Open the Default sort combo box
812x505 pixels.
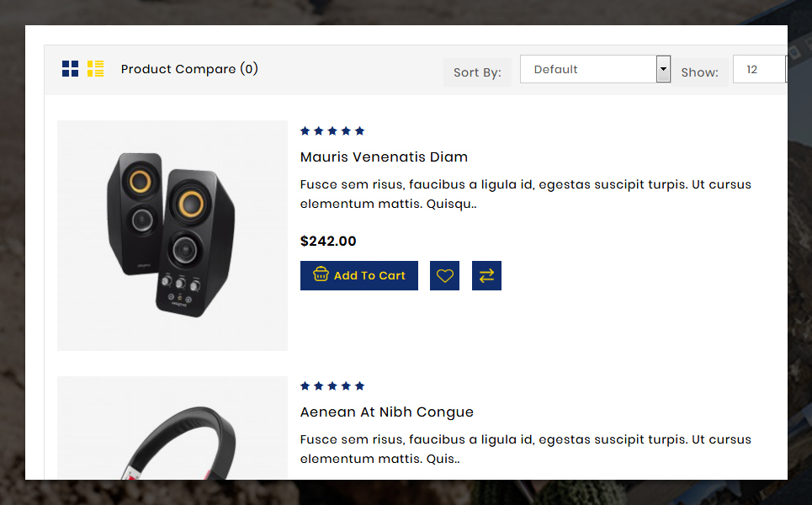click(x=595, y=69)
